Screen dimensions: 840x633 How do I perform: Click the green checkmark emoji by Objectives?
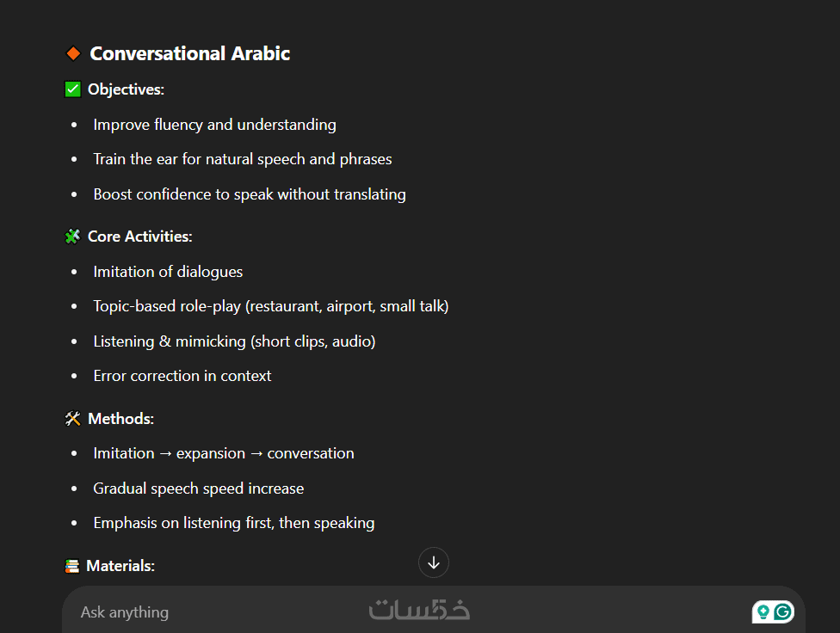point(73,89)
